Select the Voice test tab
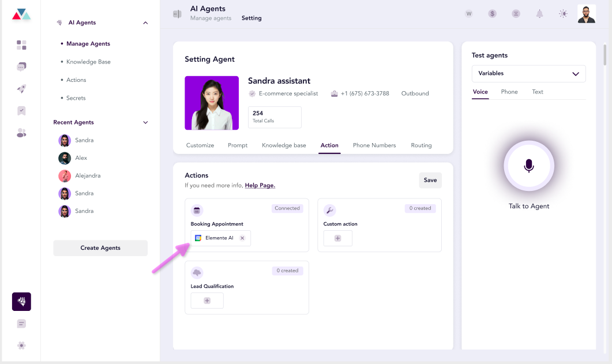612x364 pixels. pos(480,92)
